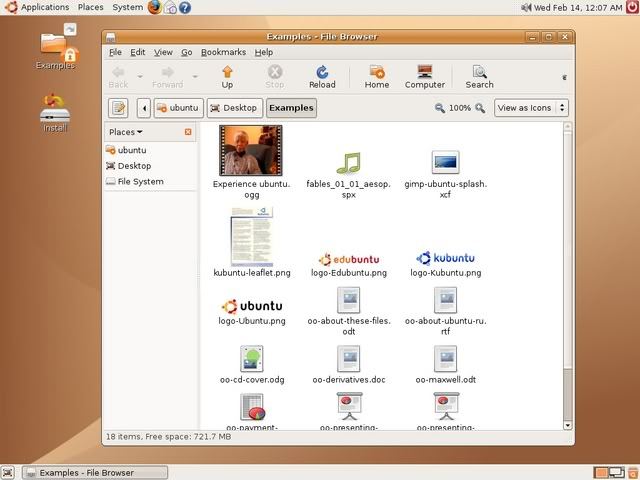Open Computer from the toolbar

(x=424, y=72)
